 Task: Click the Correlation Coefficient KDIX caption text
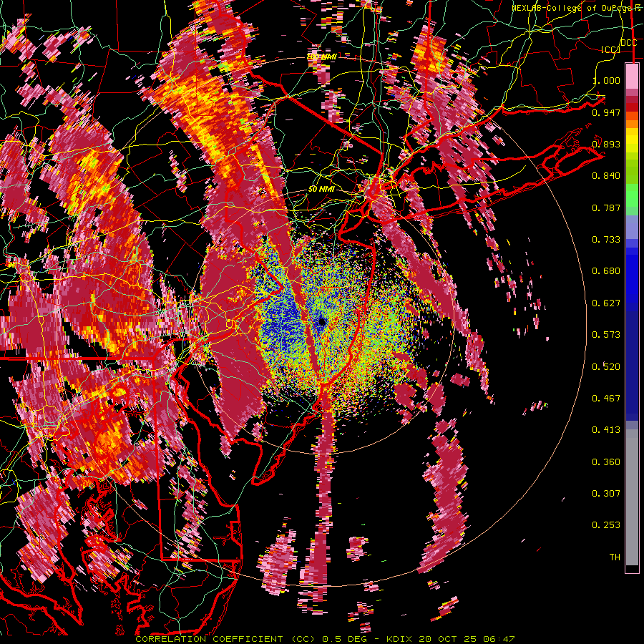coord(325,639)
